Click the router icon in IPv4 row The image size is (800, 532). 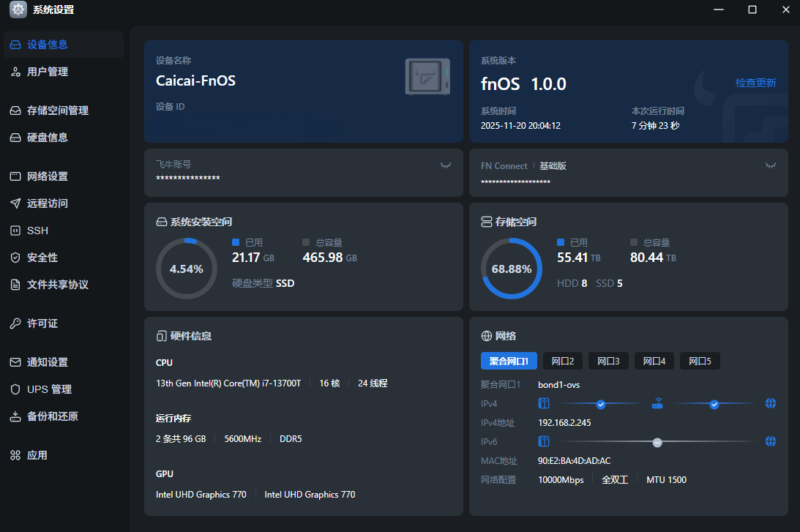click(657, 404)
